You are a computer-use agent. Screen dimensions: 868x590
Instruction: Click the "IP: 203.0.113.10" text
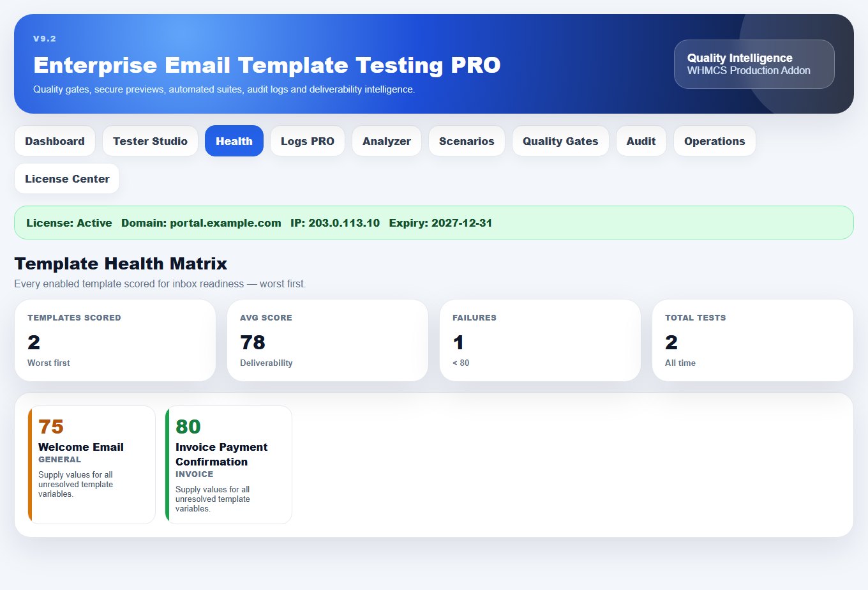click(335, 223)
